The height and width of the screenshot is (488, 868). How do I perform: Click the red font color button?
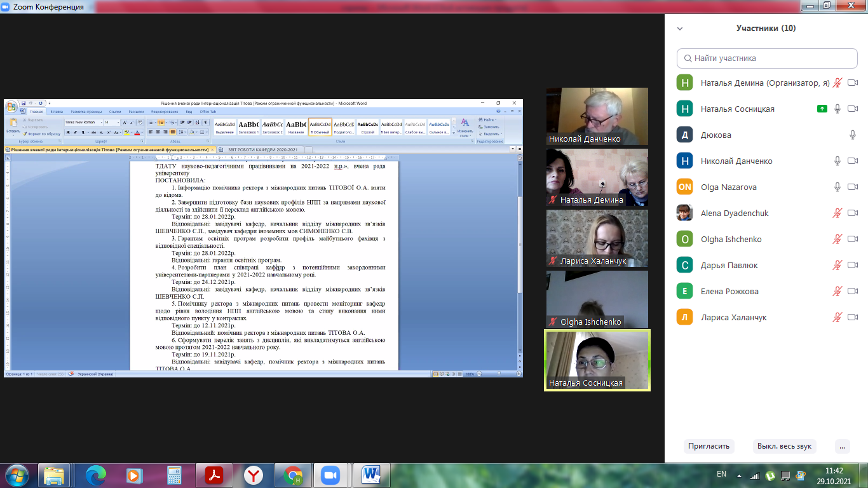[x=137, y=132]
